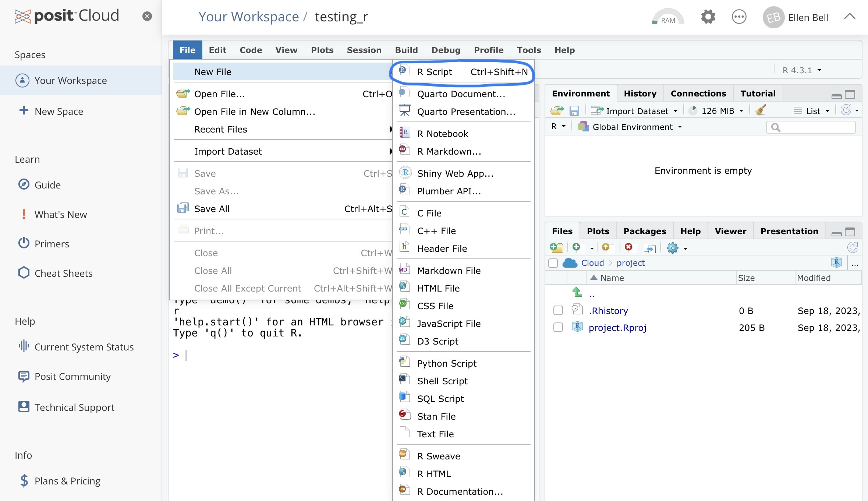Copy files using the blue arrow icon

click(x=650, y=247)
